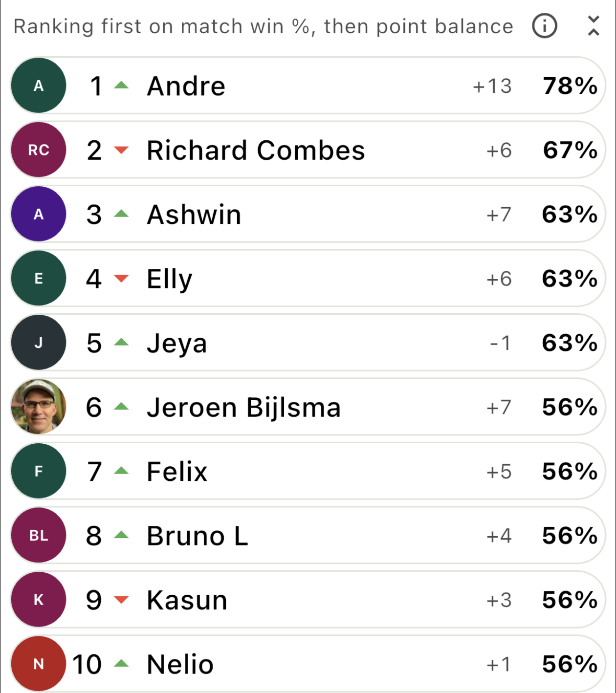Click the name Kasun
The height and width of the screenshot is (693, 616).
187,599
